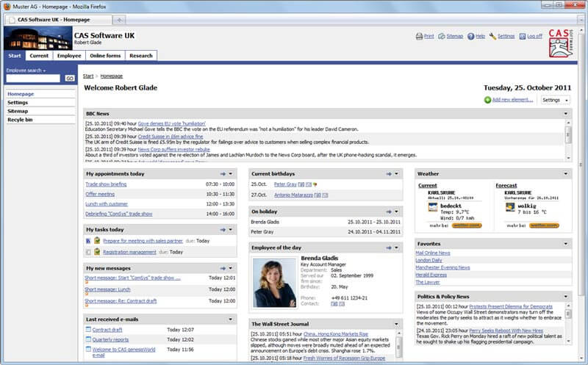Open the My tasks today dropdown arrow
Screen dimensions: 588x365
coord(231,230)
